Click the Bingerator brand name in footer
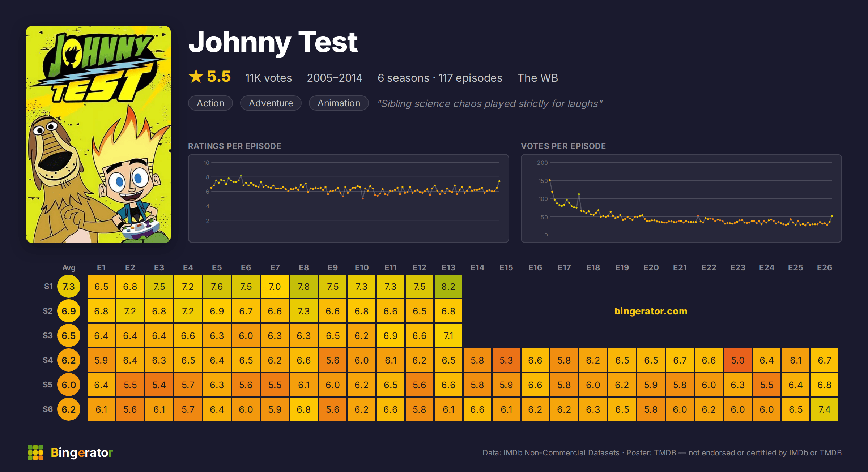The width and height of the screenshot is (868, 472). (x=82, y=452)
